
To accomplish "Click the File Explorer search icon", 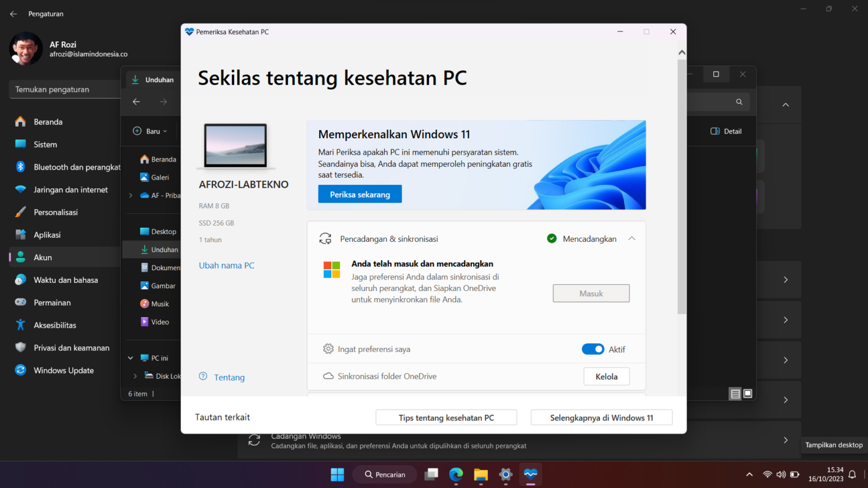I will [739, 102].
